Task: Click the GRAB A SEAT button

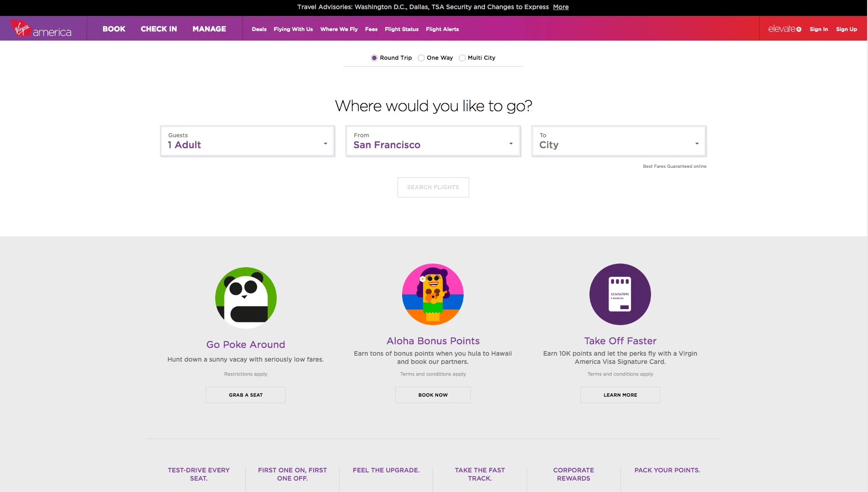Action: [246, 395]
